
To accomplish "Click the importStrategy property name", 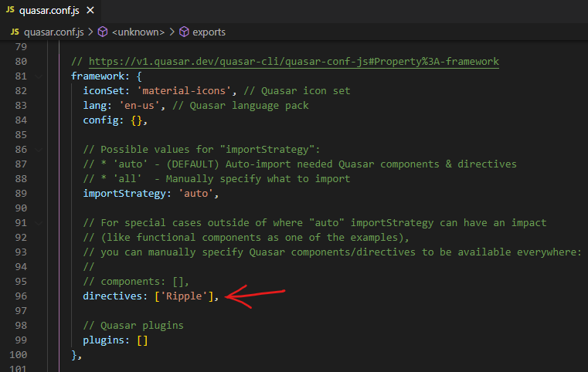I will 124,193.
